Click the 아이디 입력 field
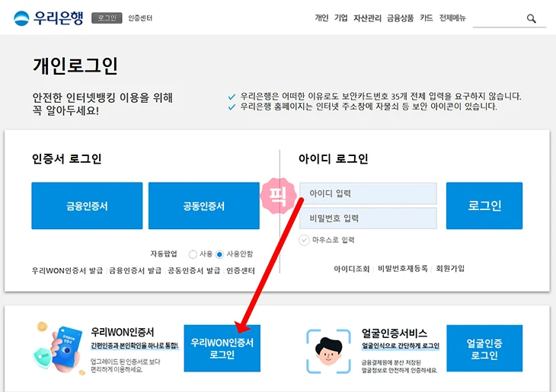 (x=368, y=193)
